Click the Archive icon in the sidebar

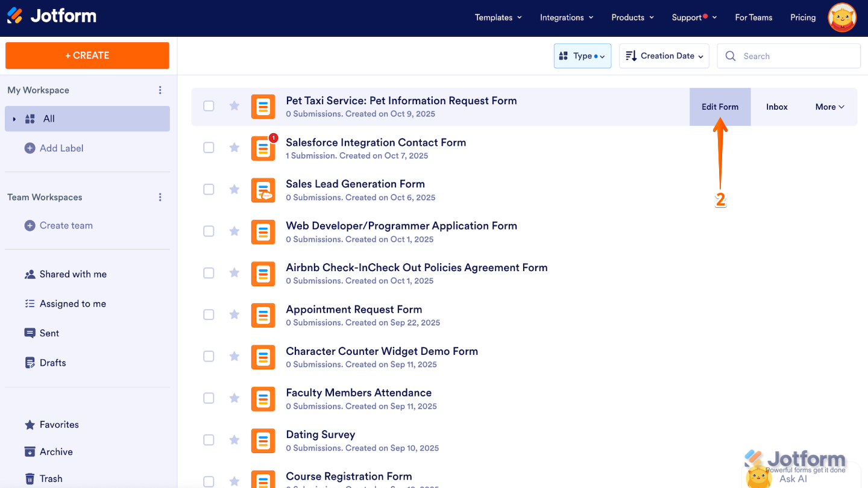(30, 451)
